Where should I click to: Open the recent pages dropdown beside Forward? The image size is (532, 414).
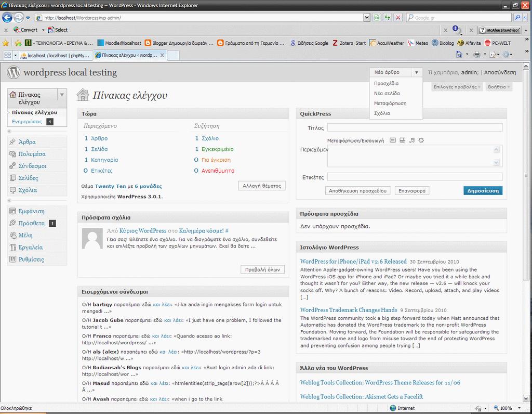pos(28,18)
